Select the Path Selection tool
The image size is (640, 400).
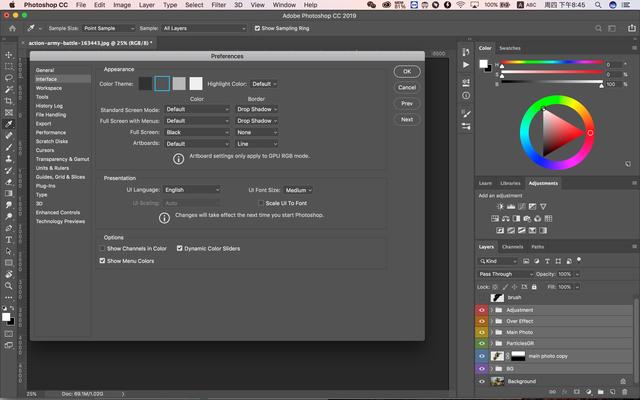coord(9,251)
